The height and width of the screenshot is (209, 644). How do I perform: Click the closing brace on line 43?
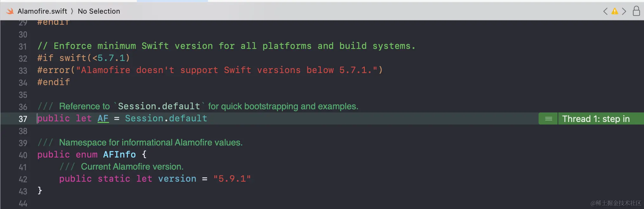pyautogui.click(x=40, y=191)
